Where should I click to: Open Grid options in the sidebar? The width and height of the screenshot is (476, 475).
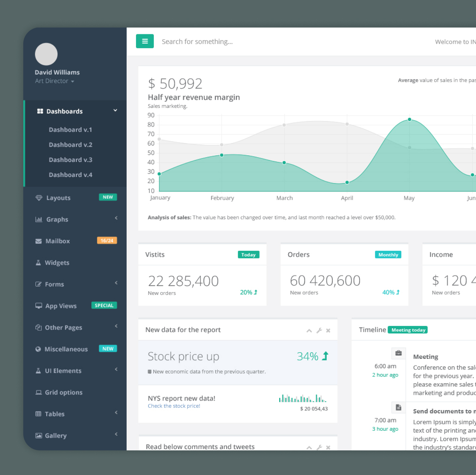pos(63,393)
